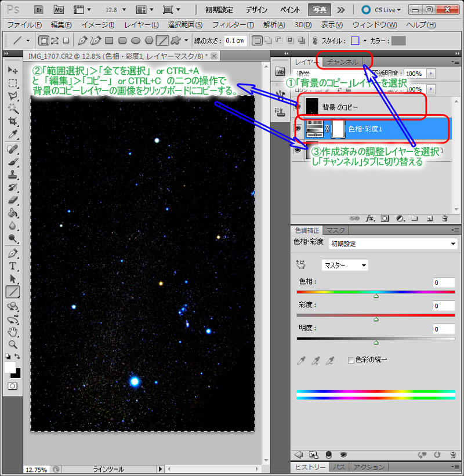Open layer style fx menu

tap(370, 218)
